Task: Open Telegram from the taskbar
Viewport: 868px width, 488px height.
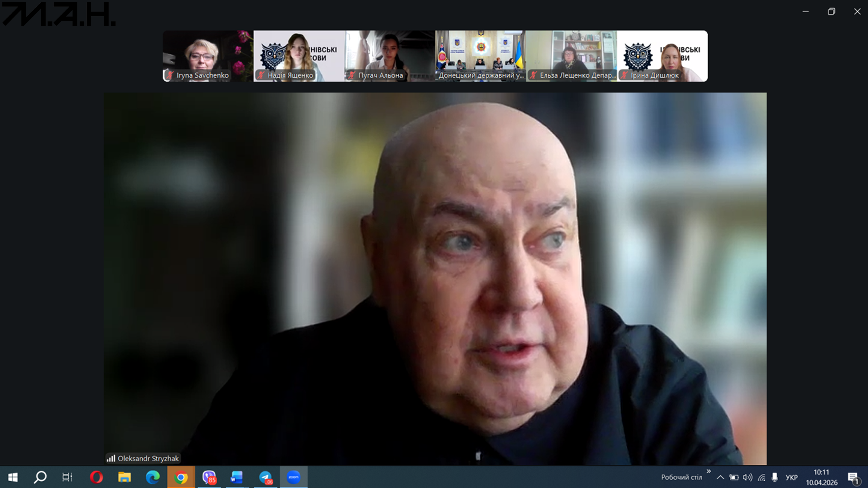Action: coord(266,477)
